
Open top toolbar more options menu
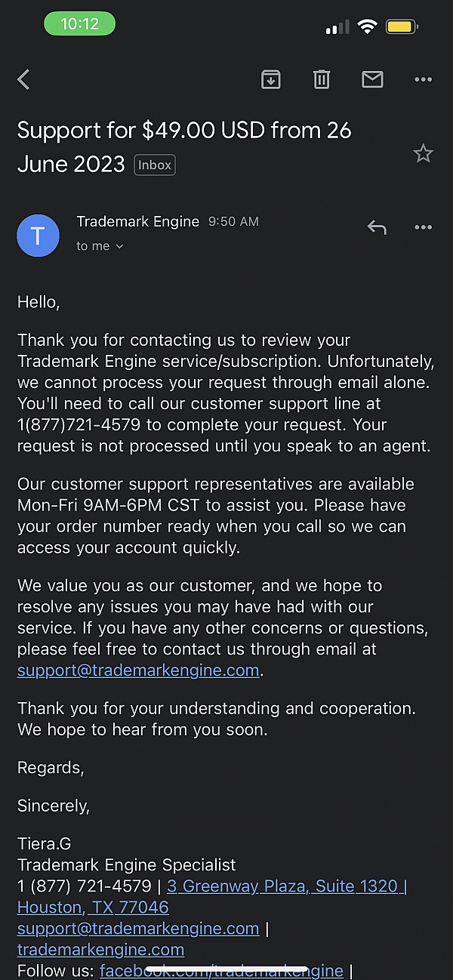coord(423,79)
